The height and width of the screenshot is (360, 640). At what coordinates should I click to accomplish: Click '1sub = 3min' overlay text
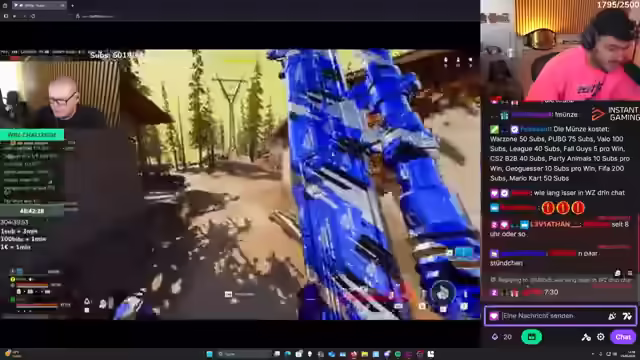pos(19,231)
